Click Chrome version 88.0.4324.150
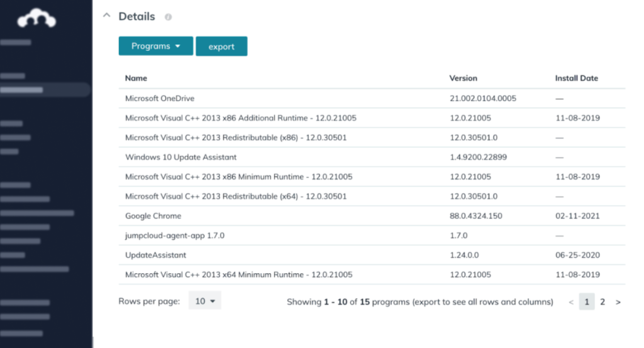 476,216
